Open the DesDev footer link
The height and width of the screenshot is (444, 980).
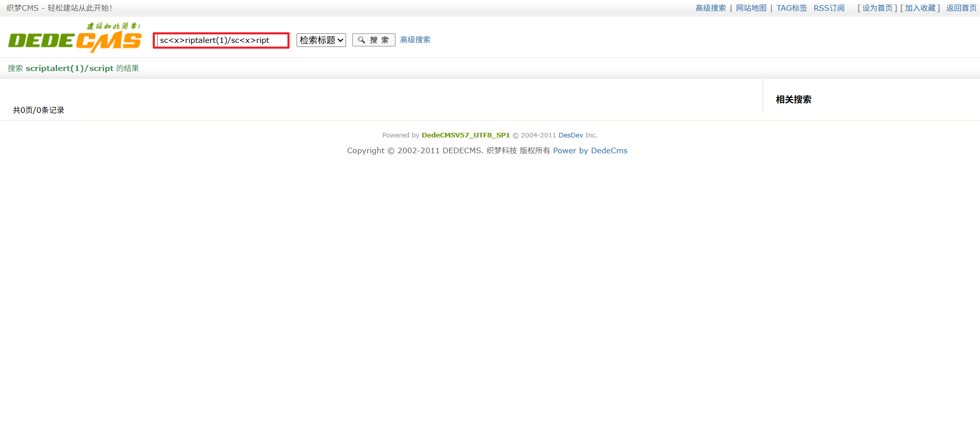pos(571,135)
